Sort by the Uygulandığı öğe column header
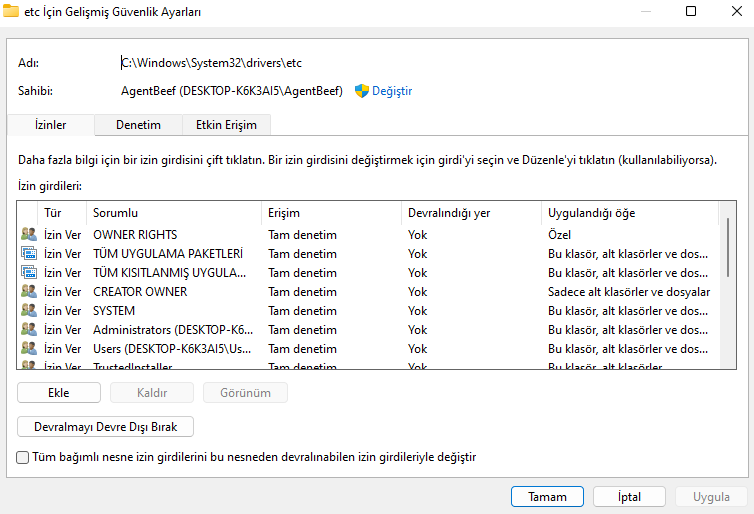This screenshot has height=514, width=754. (x=630, y=213)
